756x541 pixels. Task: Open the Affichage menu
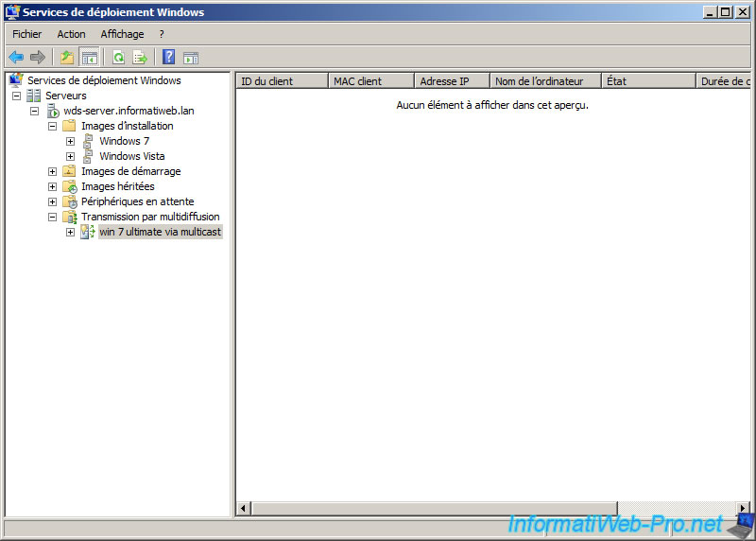(122, 34)
